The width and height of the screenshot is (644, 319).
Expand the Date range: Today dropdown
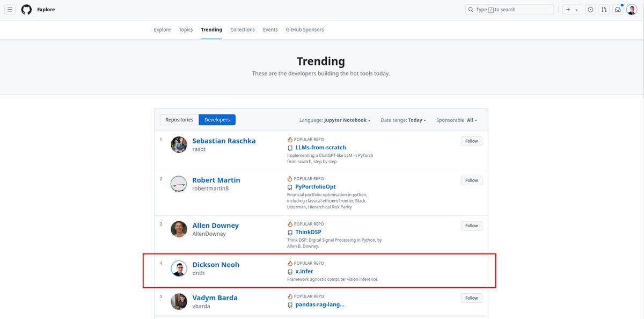point(404,120)
